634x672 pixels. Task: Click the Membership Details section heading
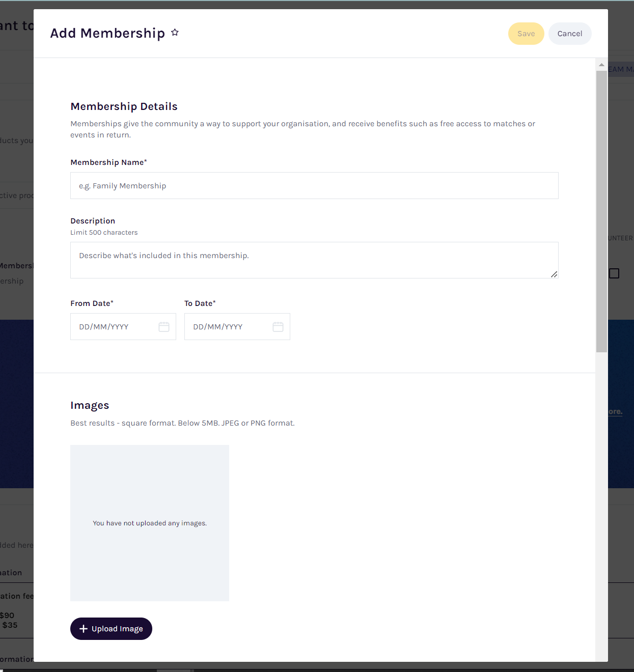124,106
